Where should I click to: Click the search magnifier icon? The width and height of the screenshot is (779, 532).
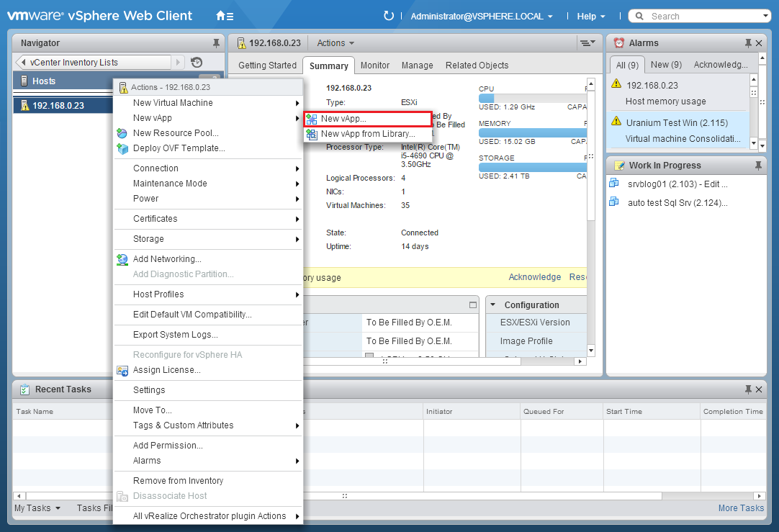pyautogui.click(x=640, y=17)
